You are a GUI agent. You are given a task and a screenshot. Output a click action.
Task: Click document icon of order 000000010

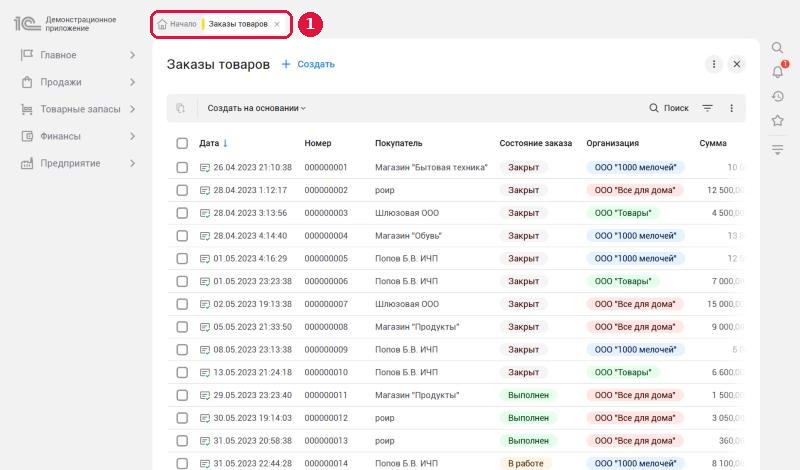205,373
